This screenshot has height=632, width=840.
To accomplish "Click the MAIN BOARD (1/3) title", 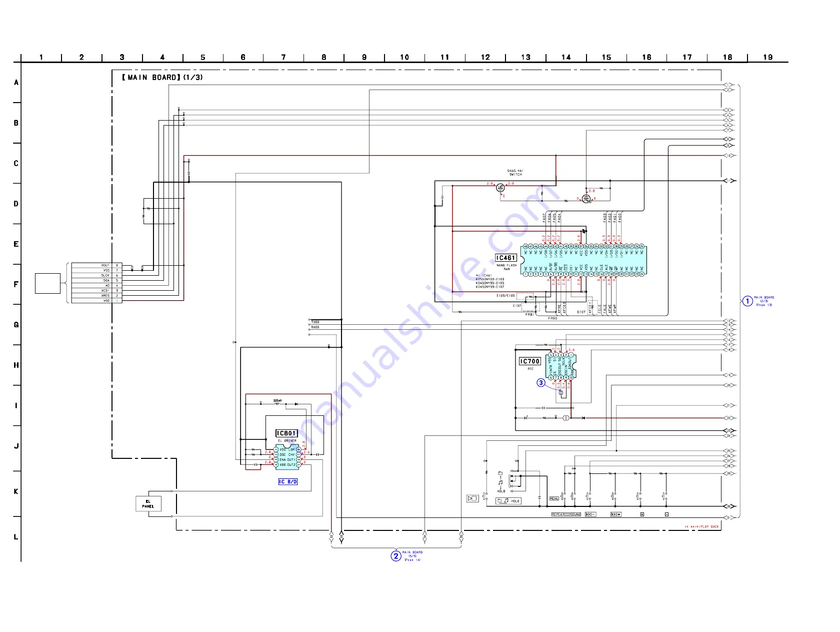I will click(x=162, y=78).
